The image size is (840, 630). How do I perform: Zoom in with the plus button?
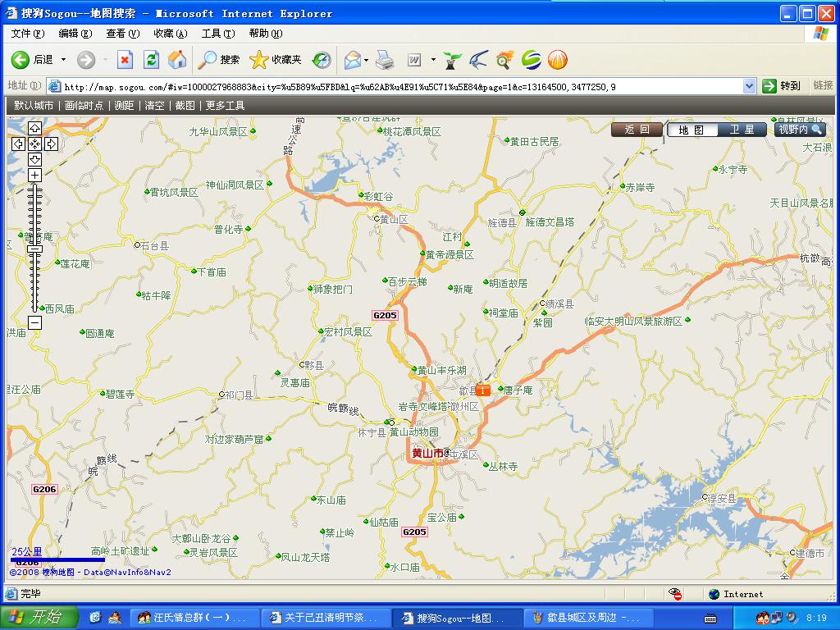pyautogui.click(x=34, y=175)
